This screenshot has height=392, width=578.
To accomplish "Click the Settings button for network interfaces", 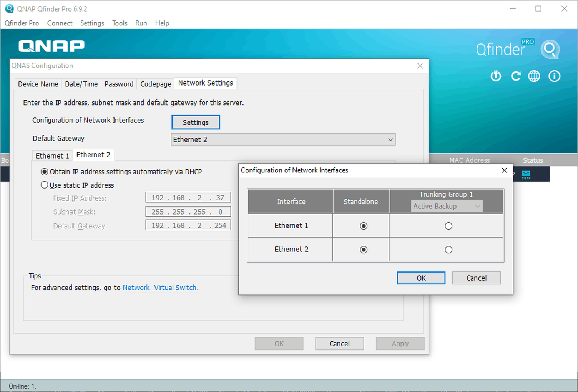I will pyautogui.click(x=196, y=122).
